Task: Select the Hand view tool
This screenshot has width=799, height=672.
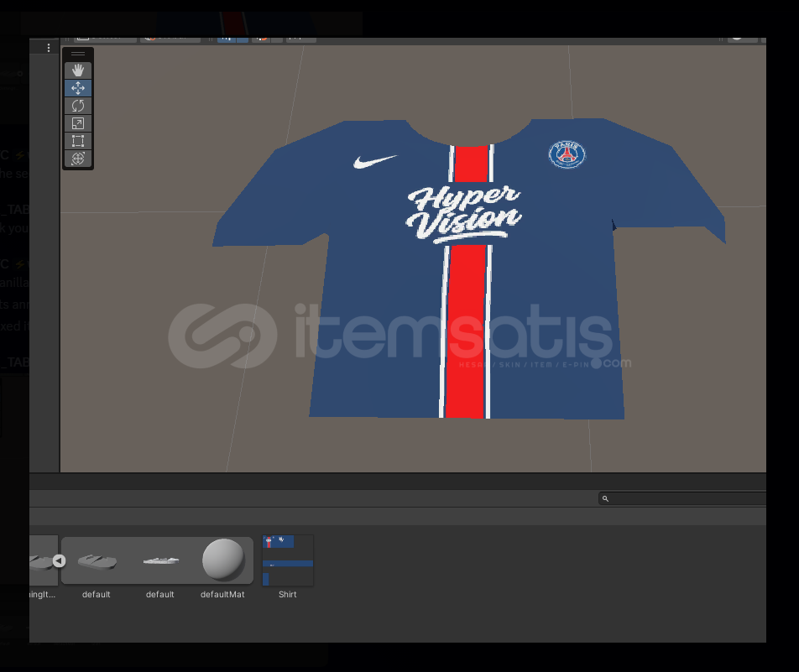Action: [78, 70]
